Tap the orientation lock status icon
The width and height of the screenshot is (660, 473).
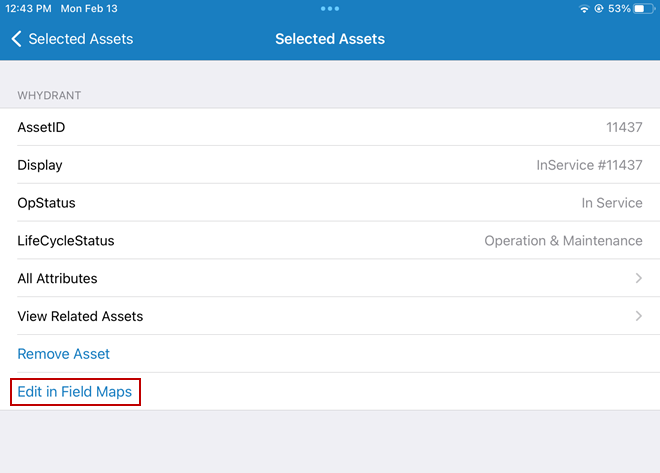598,9
